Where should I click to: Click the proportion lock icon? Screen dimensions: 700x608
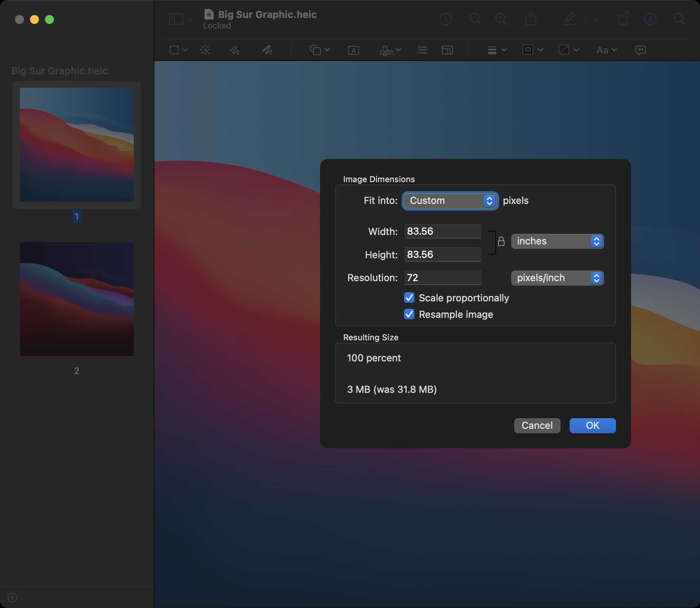click(501, 241)
